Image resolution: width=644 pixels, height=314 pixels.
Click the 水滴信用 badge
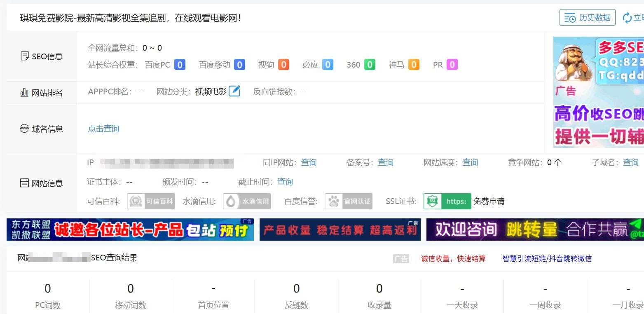click(247, 202)
